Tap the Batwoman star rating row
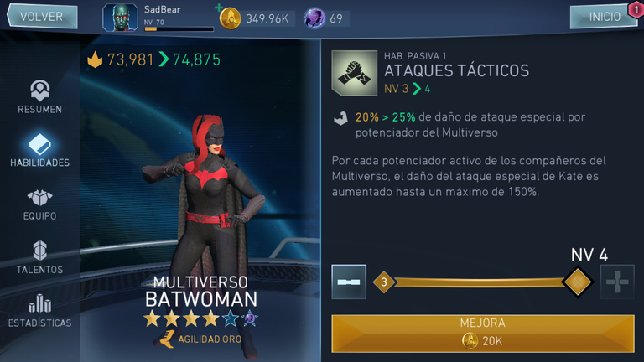 (200, 319)
